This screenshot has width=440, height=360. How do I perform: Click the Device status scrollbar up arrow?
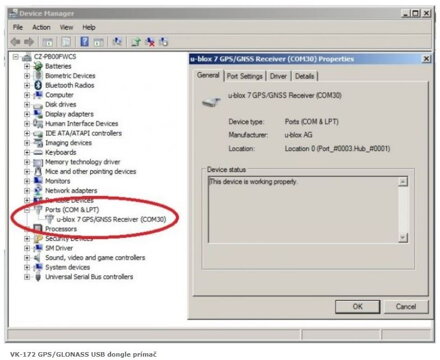tap(403, 182)
